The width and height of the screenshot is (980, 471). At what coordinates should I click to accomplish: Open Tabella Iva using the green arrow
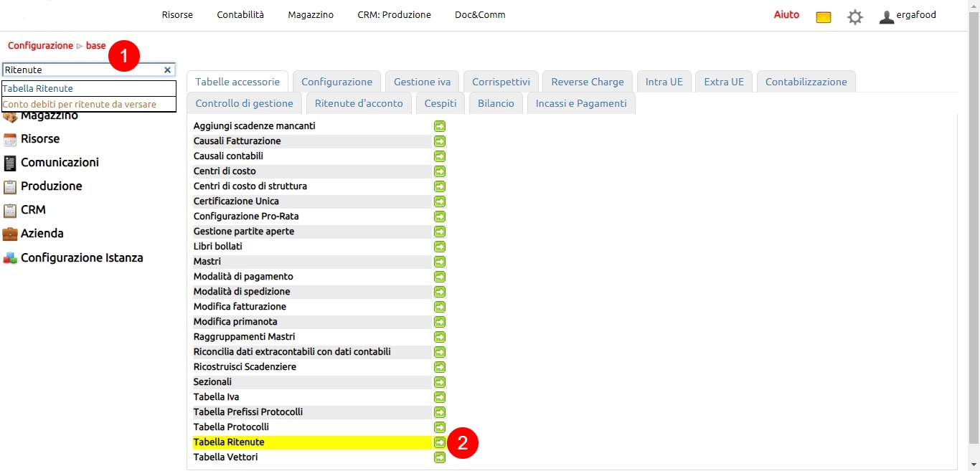coord(440,397)
